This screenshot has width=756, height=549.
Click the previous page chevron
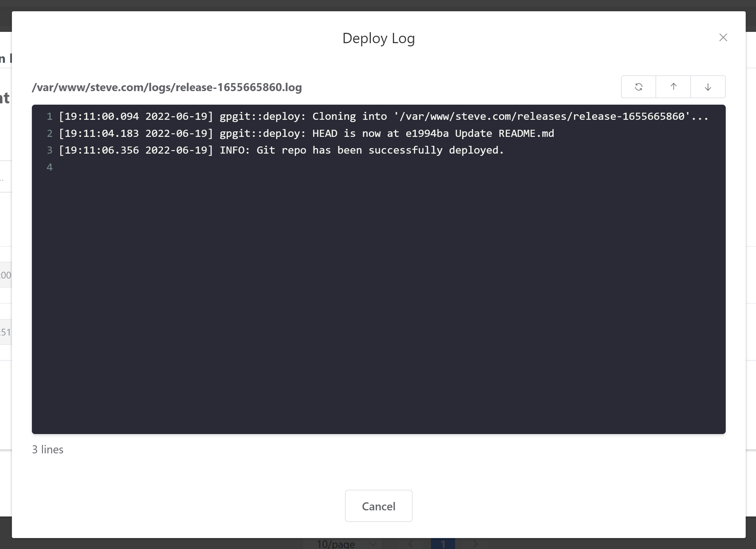411,544
